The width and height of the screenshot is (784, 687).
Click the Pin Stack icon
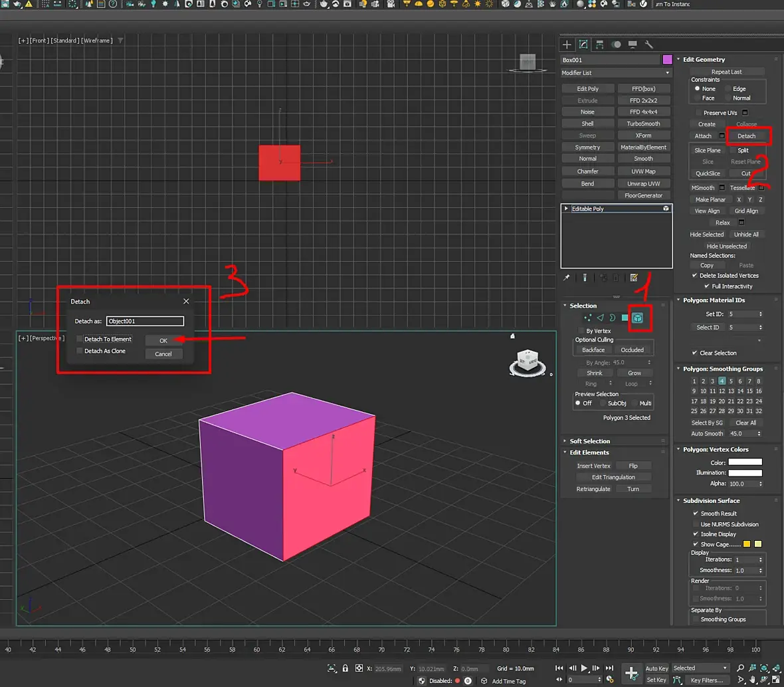pos(567,278)
